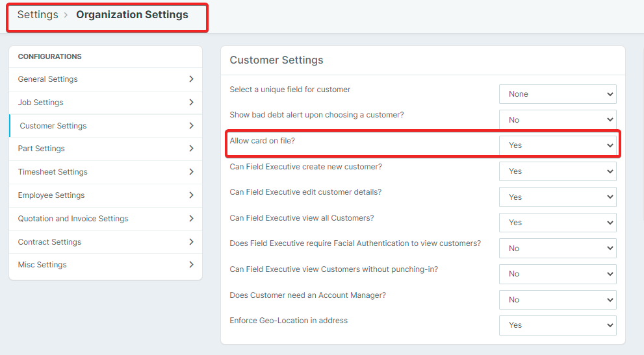Click chevron arrow beside Misc Settings

point(191,265)
